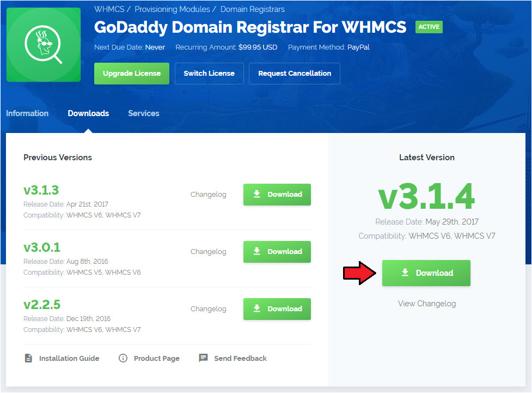Click the Send Feedback chat icon
The height and width of the screenshot is (393, 532).
point(203,358)
